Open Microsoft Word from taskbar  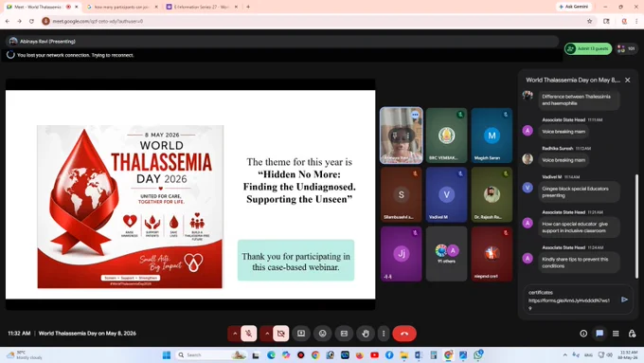419,355
